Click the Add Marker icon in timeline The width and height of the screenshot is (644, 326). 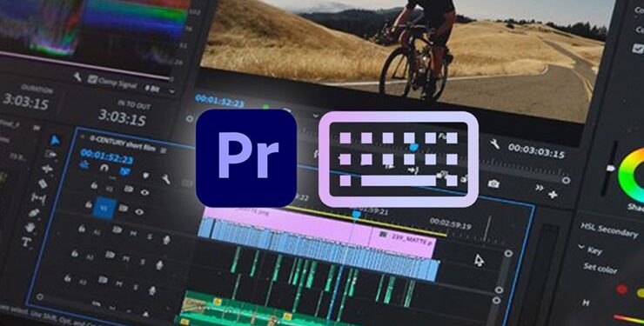[145, 175]
